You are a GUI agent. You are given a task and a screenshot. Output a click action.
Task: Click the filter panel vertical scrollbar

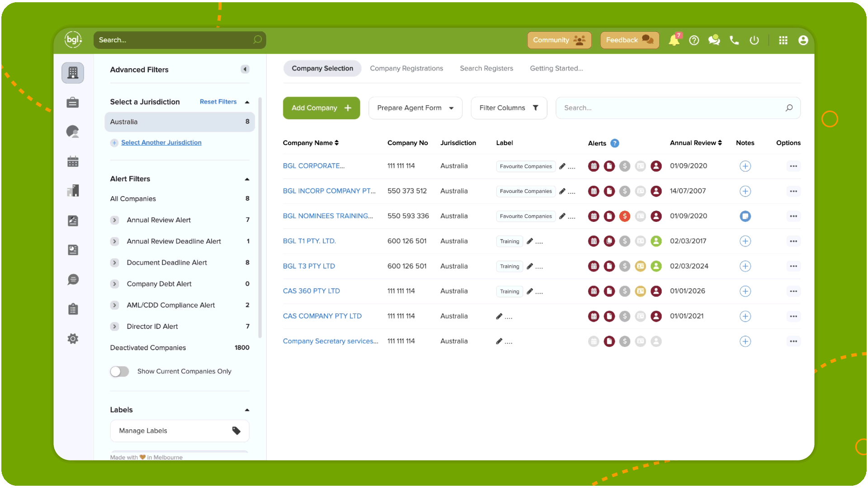tap(260, 217)
